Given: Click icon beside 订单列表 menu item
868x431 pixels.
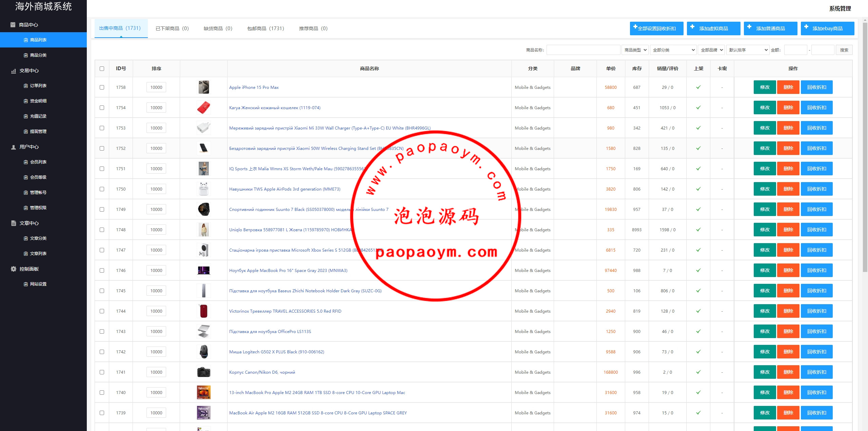Looking at the screenshot, I should tap(26, 86).
